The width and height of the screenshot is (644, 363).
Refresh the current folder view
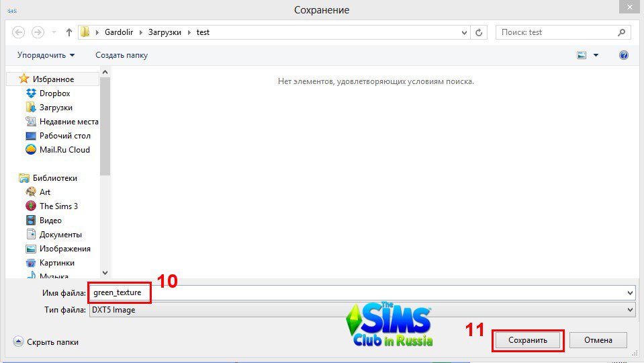(479, 32)
